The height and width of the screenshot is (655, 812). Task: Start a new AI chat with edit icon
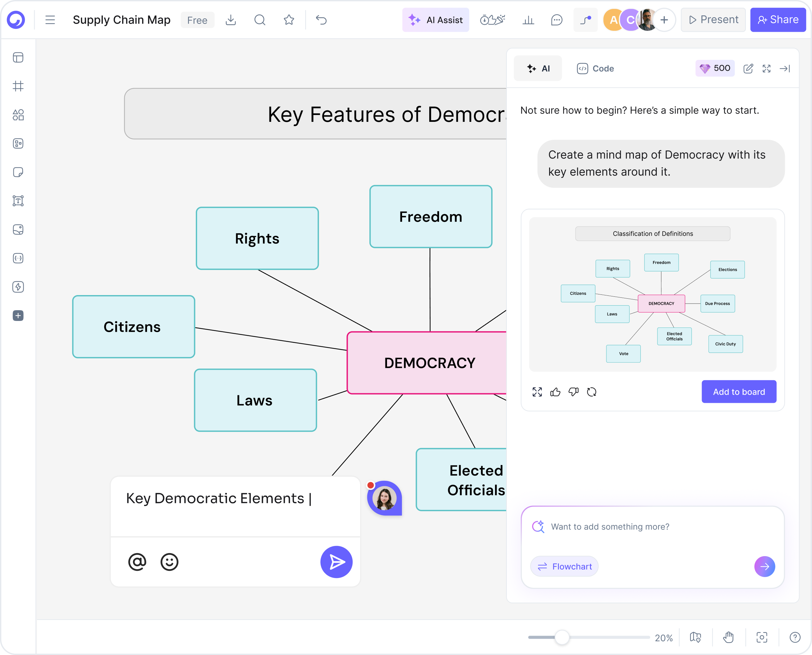pyautogui.click(x=748, y=69)
